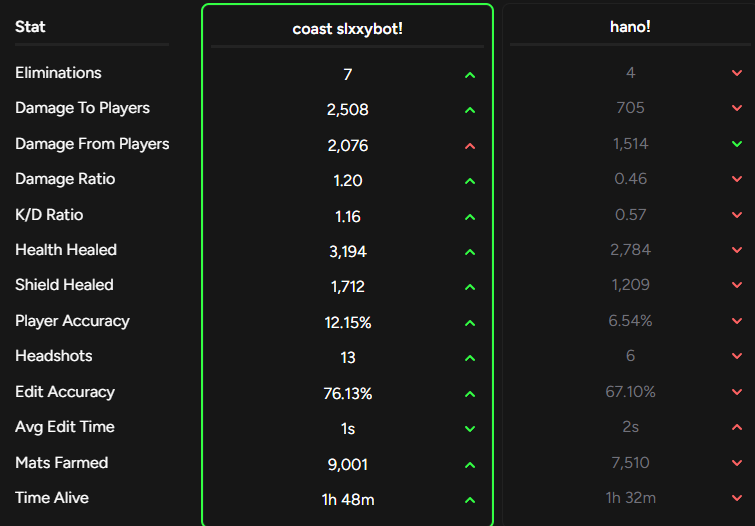Click hano's 1h 32m time alive value
This screenshot has width=755, height=526.
coord(630,498)
